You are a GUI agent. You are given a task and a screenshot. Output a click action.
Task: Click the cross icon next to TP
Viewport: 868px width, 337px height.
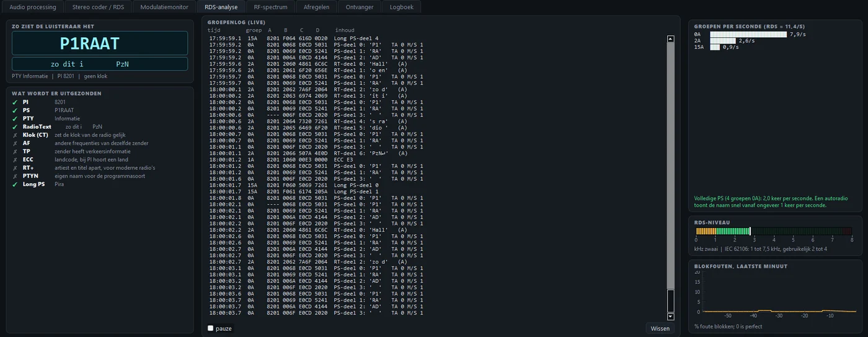[15, 151]
